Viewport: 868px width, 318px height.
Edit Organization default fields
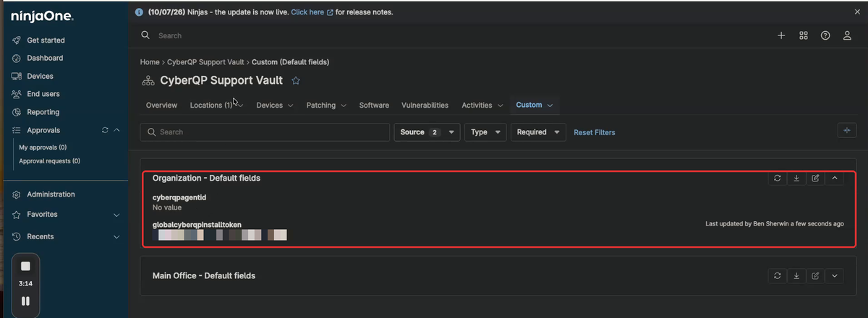815,178
